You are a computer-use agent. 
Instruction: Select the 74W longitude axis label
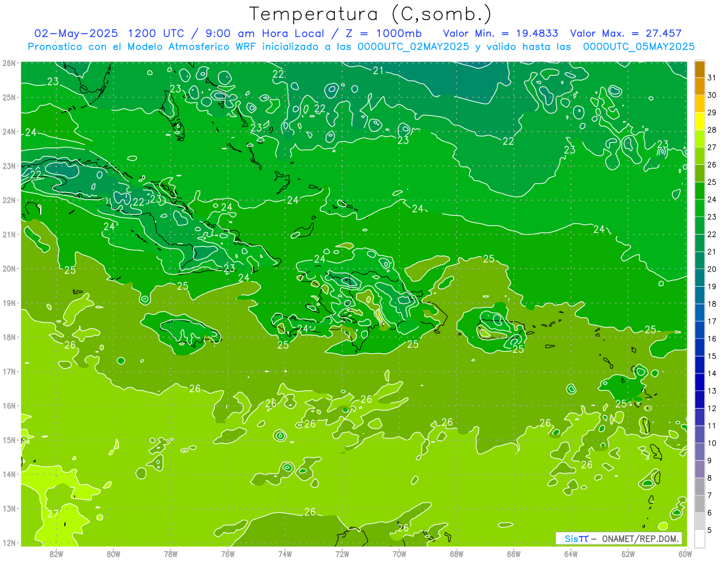click(285, 553)
